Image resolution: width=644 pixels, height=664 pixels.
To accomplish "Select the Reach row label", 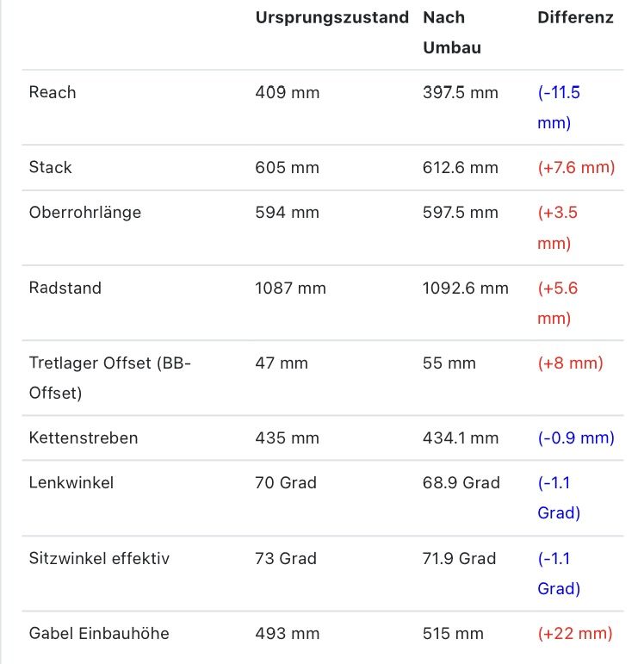I will pos(53,92).
